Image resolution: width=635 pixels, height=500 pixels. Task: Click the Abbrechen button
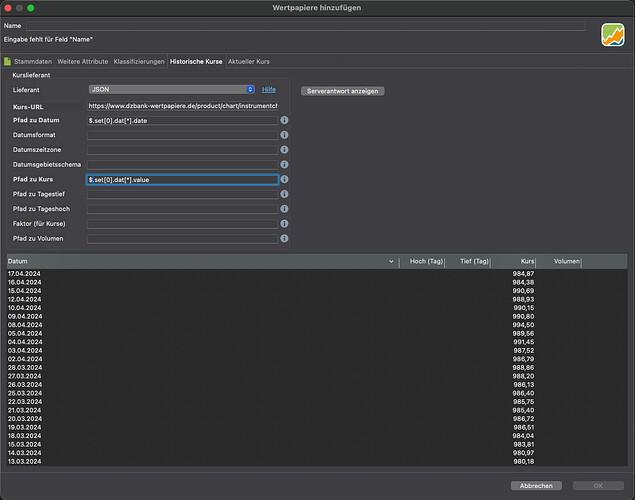pyautogui.click(x=536, y=486)
